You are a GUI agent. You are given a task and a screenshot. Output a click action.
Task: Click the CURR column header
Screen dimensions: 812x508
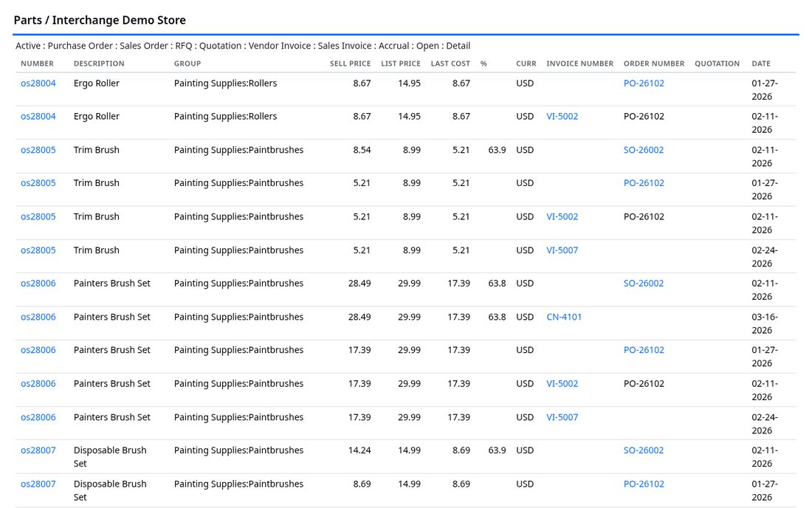click(x=526, y=63)
